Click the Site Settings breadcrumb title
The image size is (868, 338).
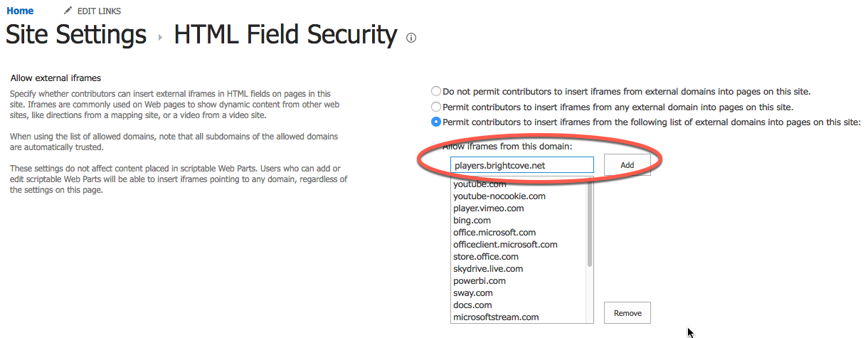(x=76, y=34)
